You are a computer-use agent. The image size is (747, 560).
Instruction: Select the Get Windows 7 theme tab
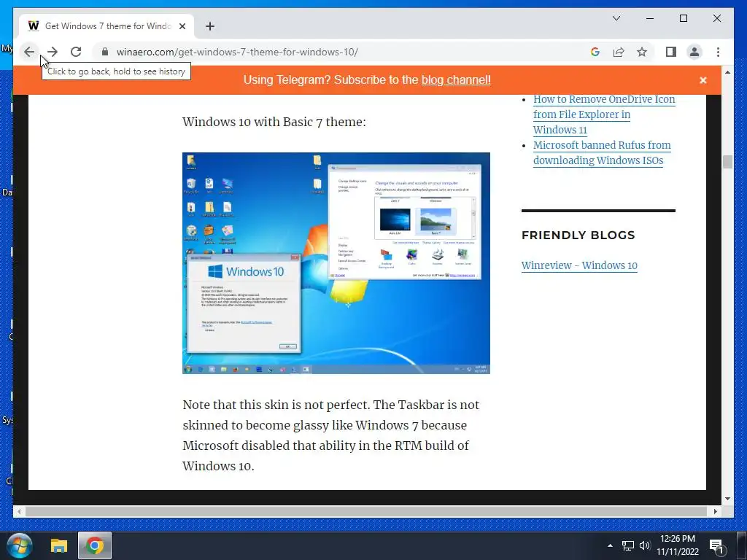[107, 26]
